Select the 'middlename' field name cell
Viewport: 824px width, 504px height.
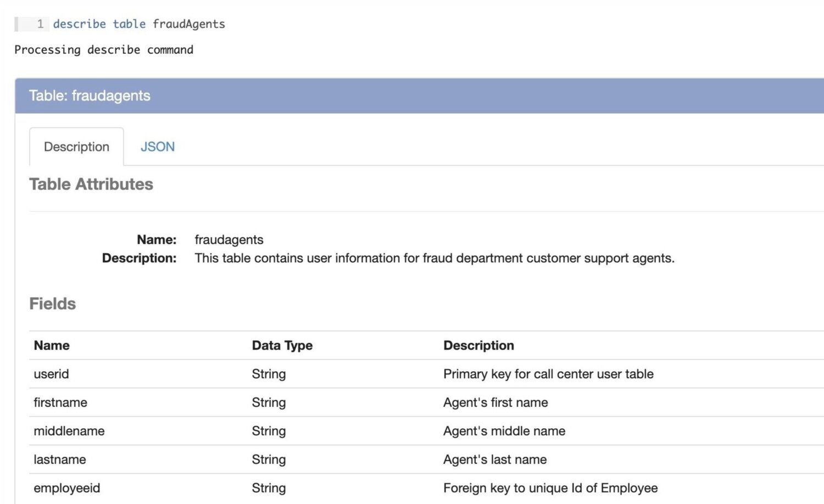click(x=69, y=431)
